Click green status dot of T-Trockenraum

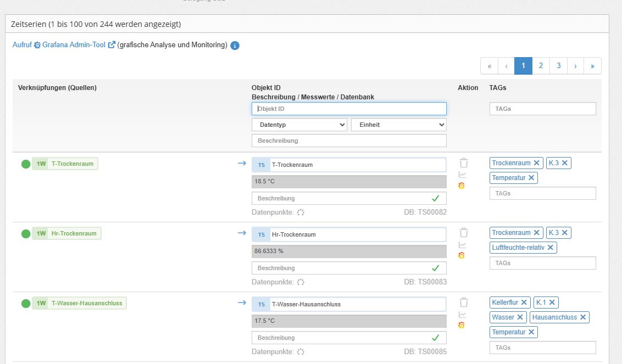26,164
